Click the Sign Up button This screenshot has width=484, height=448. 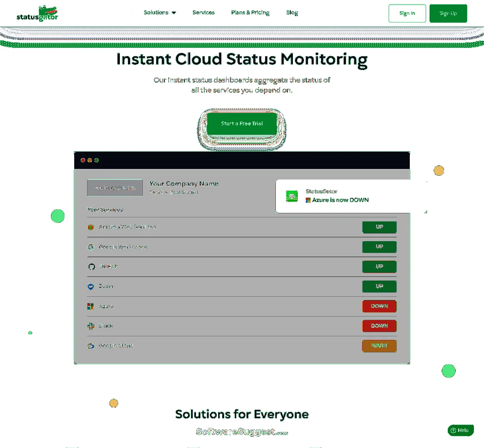click(x=448, y=13)
